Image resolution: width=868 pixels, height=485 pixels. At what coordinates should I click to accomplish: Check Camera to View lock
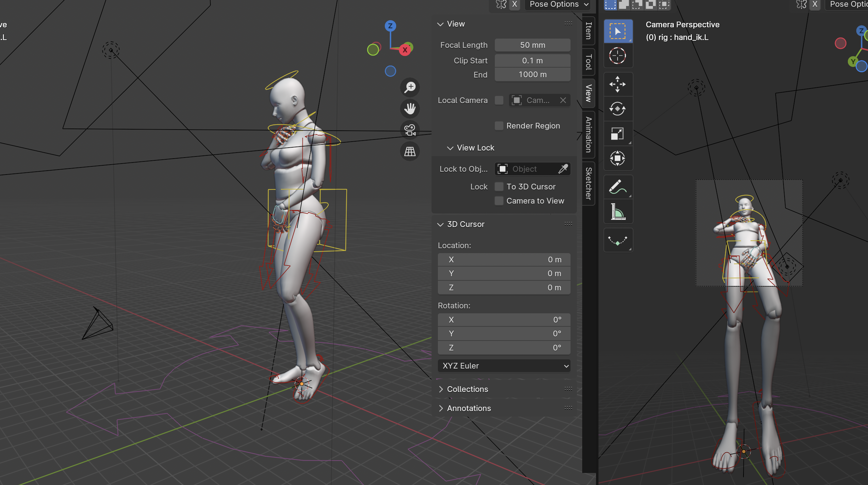coord(499,201)
